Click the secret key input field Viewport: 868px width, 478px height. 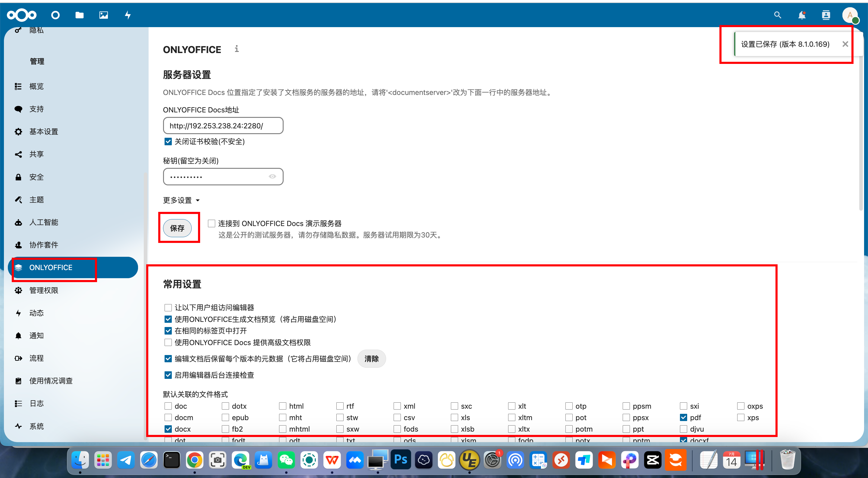(x=223, y=177)
